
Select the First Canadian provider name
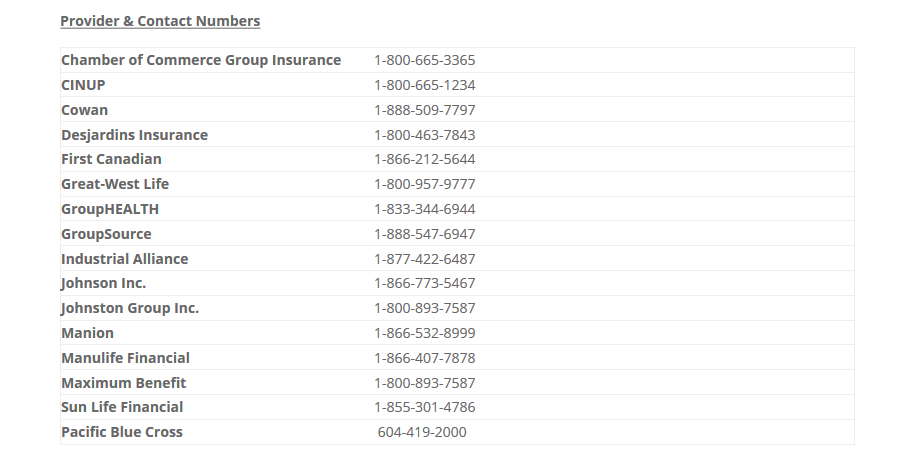click(x=111, y=159)
